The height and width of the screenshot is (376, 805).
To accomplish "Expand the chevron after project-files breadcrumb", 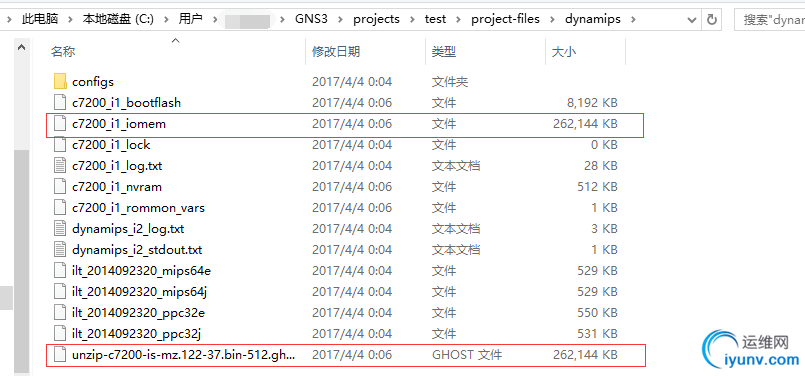I will point(552,20).
